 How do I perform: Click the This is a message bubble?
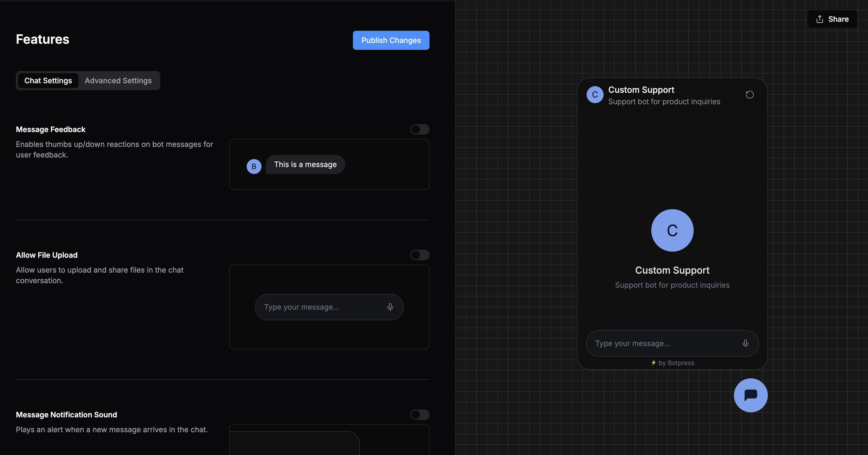pyautogui.click(x=305, y=165)
